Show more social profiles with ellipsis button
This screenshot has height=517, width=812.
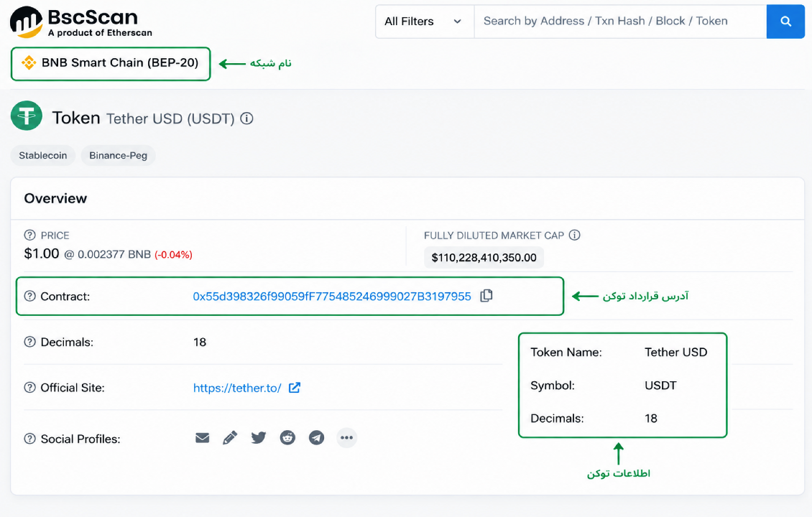[x=346, y=438]
